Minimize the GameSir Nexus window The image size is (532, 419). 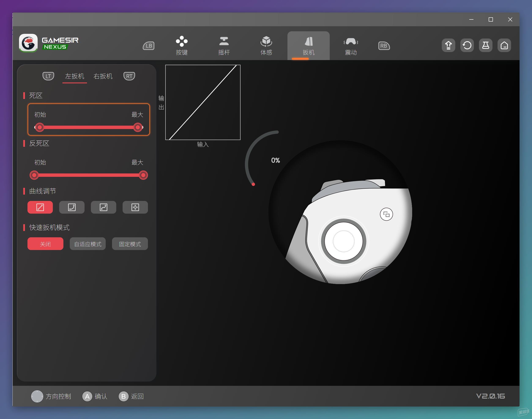coord(471,19)
